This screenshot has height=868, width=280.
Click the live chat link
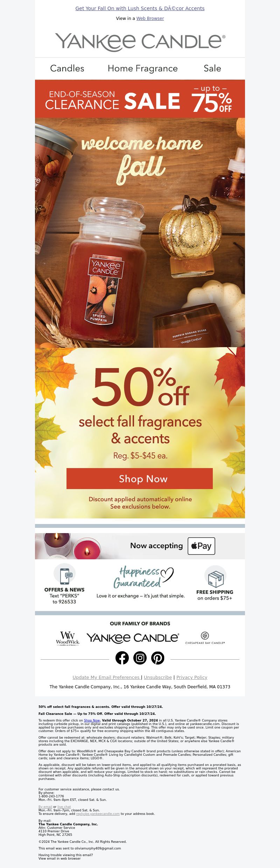coord(64,807)
